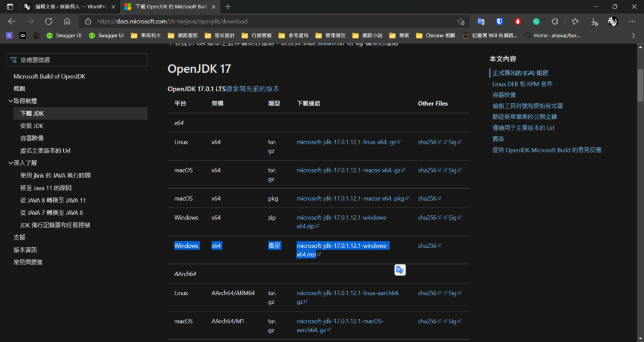Open the Bitwarden extension
Screen dimensions: 644x342
[500, 21]
